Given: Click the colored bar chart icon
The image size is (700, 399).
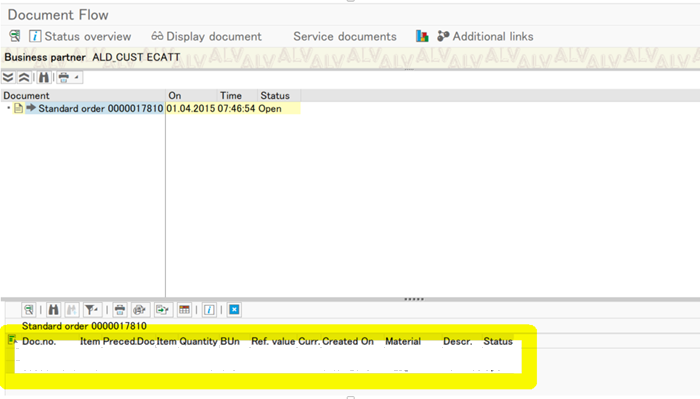Looking at the screenshot, I should [422, 36].
